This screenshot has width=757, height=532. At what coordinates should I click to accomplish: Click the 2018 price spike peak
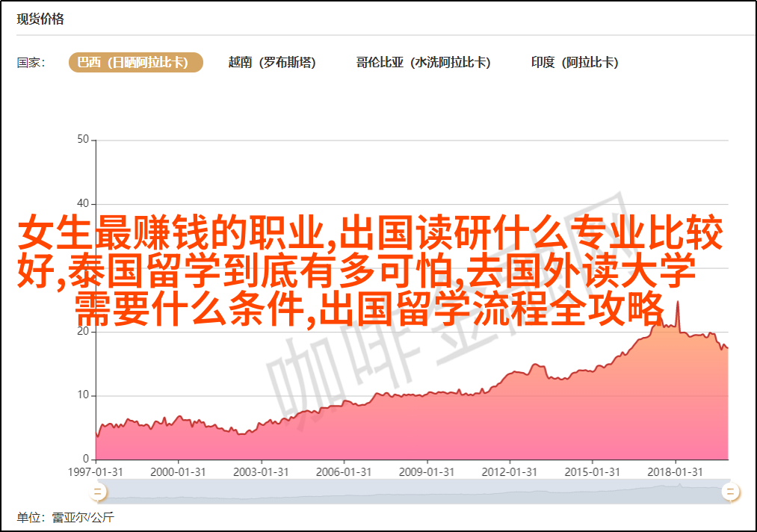point(677,303)
